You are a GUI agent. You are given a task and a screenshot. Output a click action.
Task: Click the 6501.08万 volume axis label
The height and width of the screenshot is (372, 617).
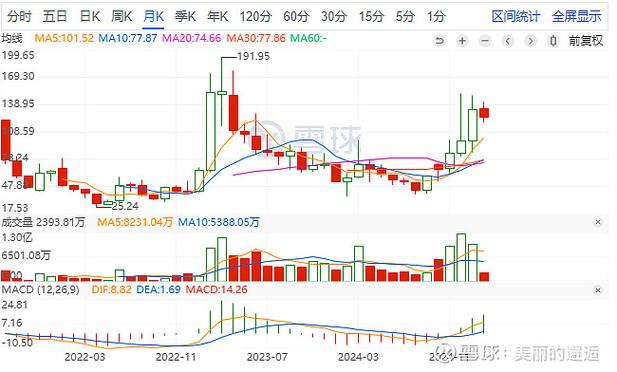click(x=26, y=255)
